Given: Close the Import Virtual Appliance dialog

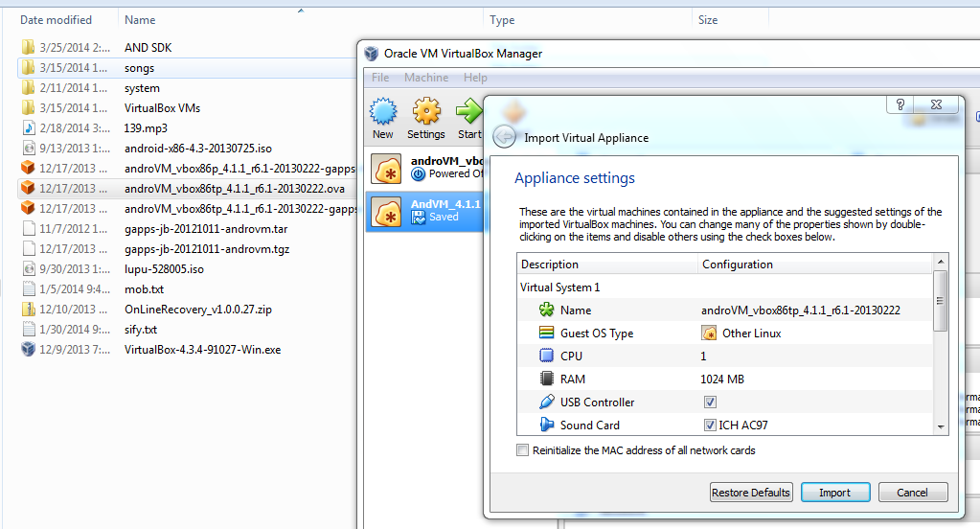Looking at the screenshot, I should (x=936, y=104).
